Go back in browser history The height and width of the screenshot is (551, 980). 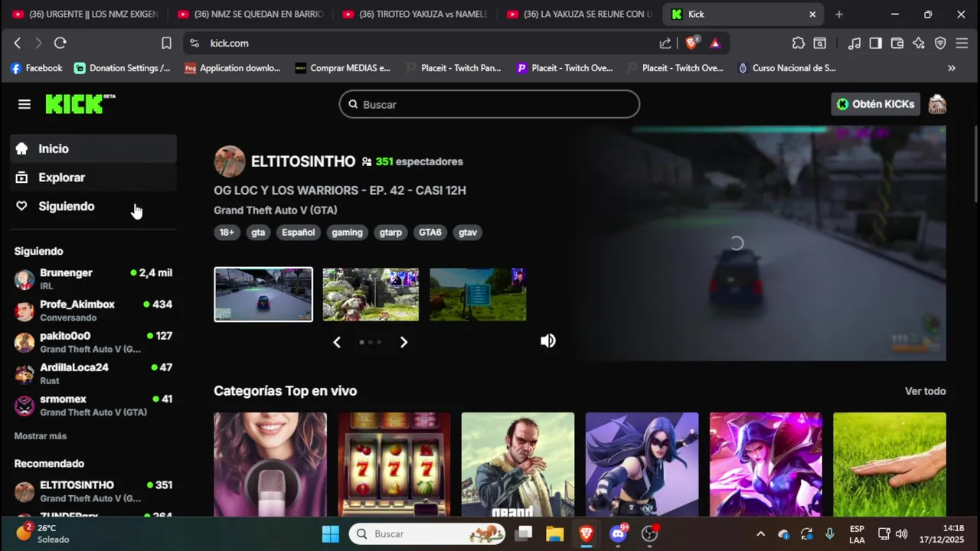(x=18, y=44)
